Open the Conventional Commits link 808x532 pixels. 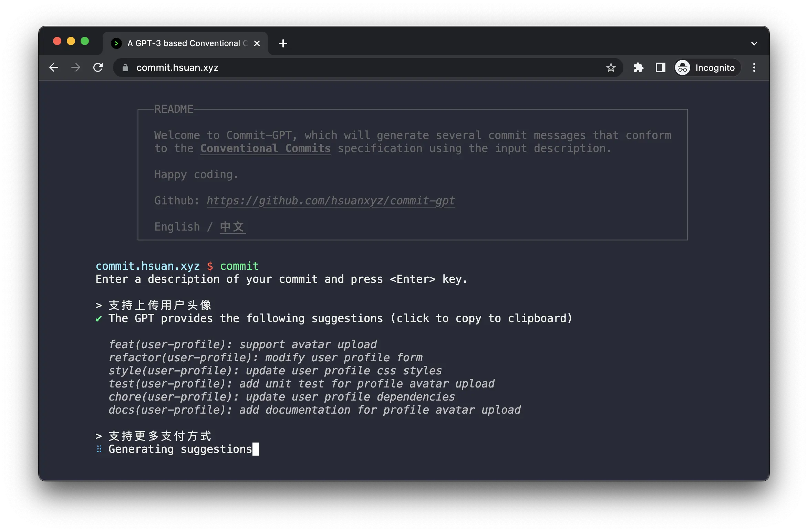[x=265, y=148]
